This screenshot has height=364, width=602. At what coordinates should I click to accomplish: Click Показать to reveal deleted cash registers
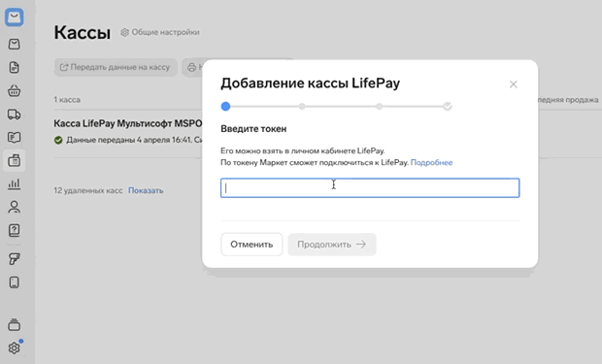click(146, 190)
